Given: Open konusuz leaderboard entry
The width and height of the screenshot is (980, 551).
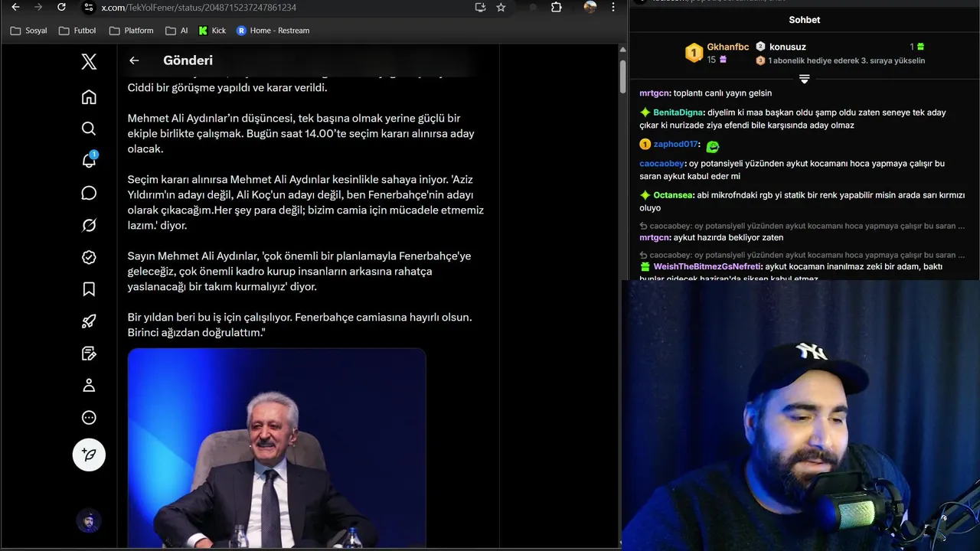Looking at the screenshot, I should tap(787, 47).
